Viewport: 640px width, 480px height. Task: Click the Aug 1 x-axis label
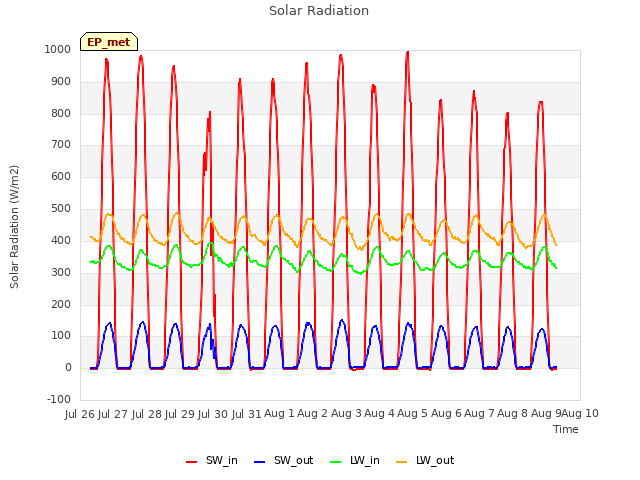point(280,414)
